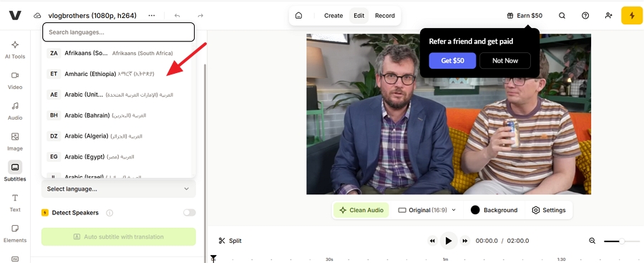Click the timeline playhead marker

point(213,258)
